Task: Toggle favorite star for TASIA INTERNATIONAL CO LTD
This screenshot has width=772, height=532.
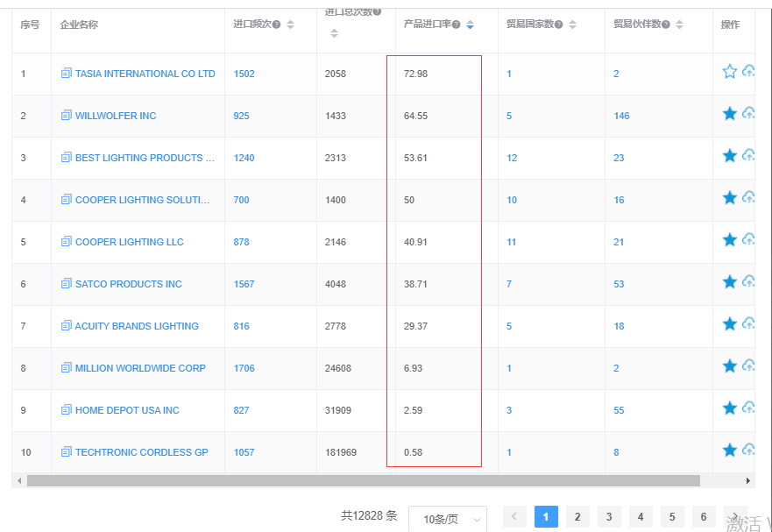Action: point(729,72)
